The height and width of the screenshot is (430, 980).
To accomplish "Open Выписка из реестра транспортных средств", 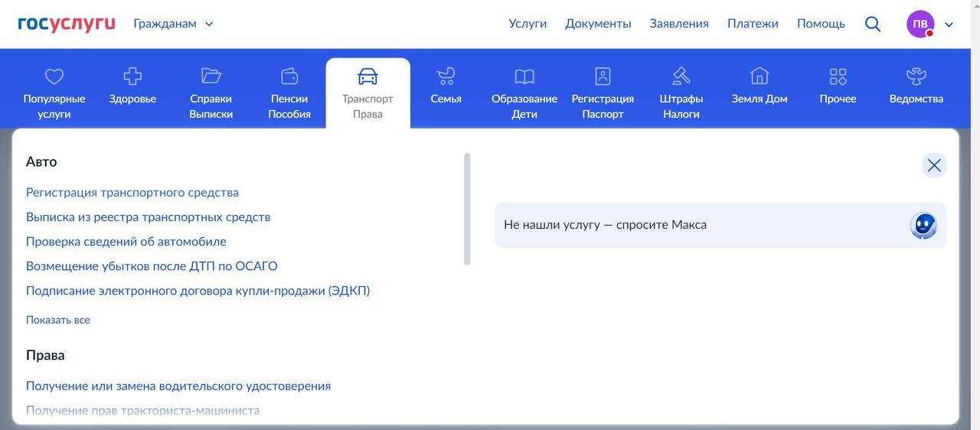I will click(x=149, y=217).
